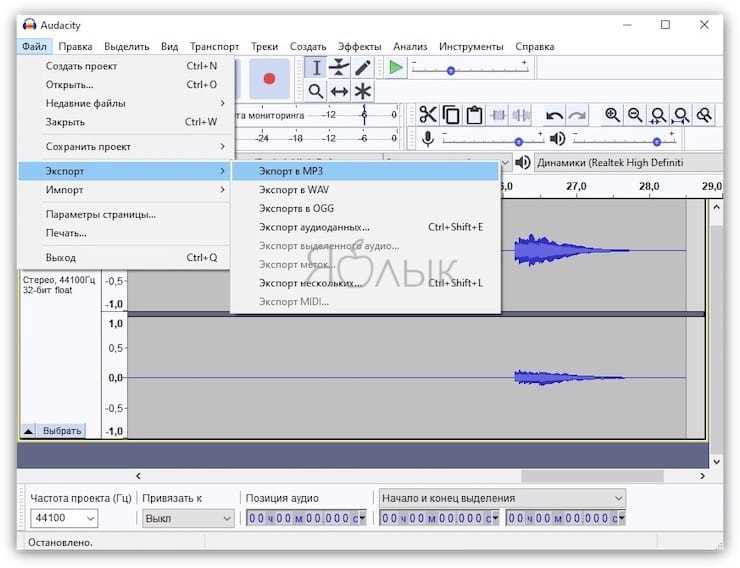Open the Правка menu
The image size is (740, 568).
coord(76,47)
